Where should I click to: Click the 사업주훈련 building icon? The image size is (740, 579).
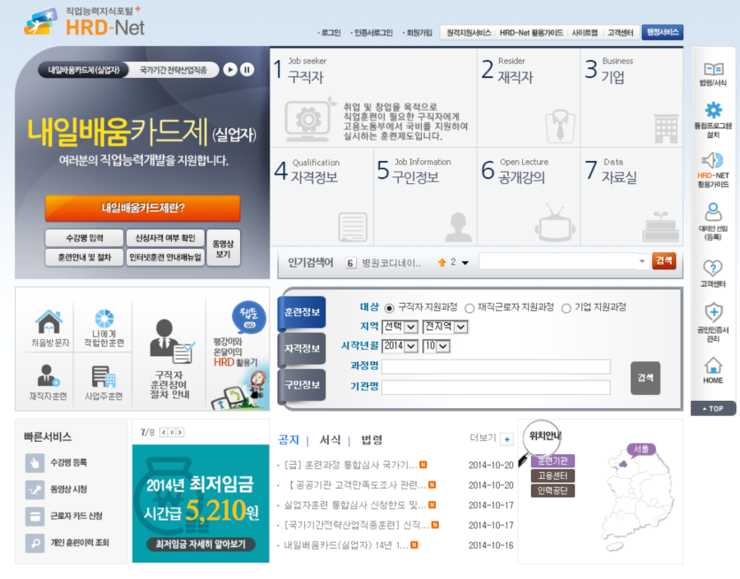(x=103, y=377)
